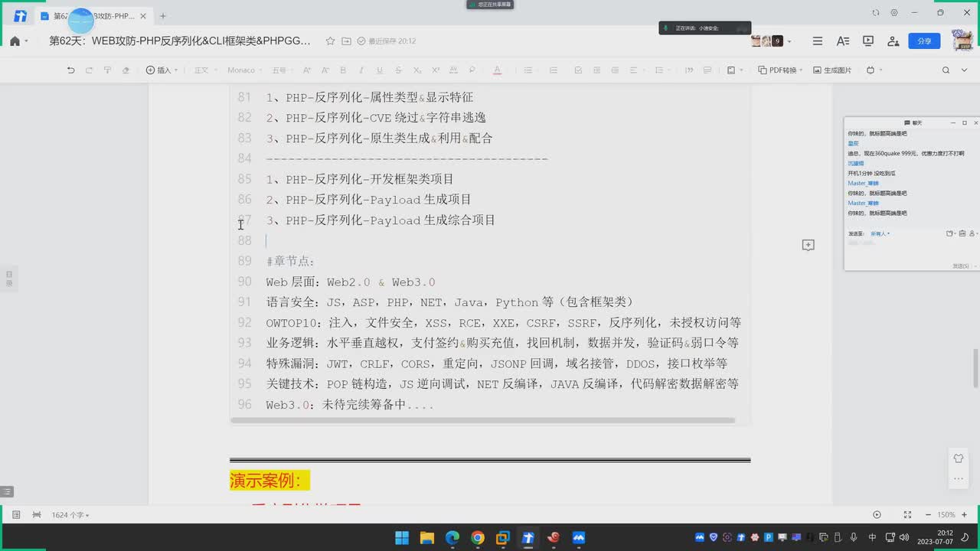Click the highlighter marker icon
980x551 pixels.
click(472, 70)
